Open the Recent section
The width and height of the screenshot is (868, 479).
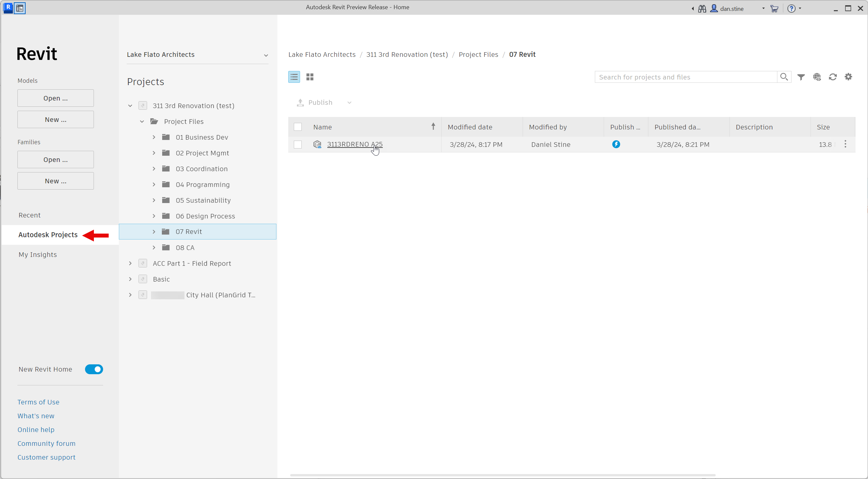pyautogui.click(x=30, y=215)
